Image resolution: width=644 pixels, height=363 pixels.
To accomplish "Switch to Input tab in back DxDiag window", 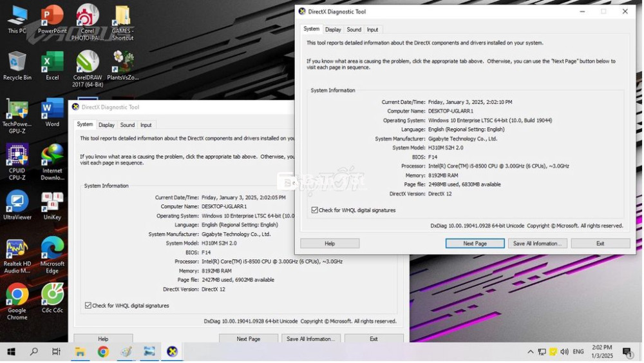I will point(146,125).
